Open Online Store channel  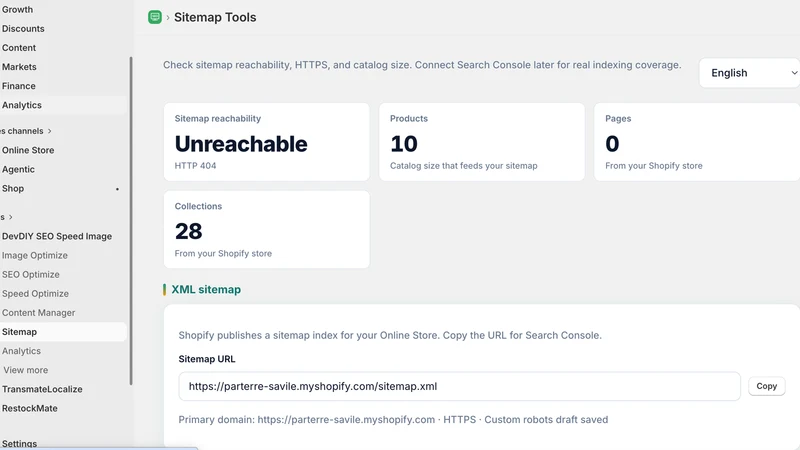click(28, 150)
